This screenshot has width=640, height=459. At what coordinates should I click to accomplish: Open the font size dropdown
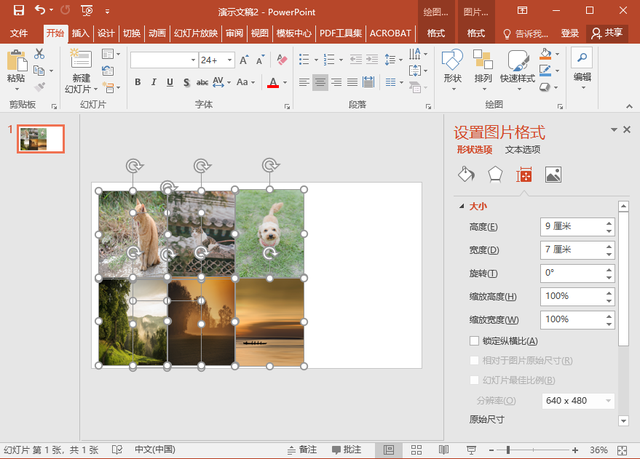pos(229,60)
